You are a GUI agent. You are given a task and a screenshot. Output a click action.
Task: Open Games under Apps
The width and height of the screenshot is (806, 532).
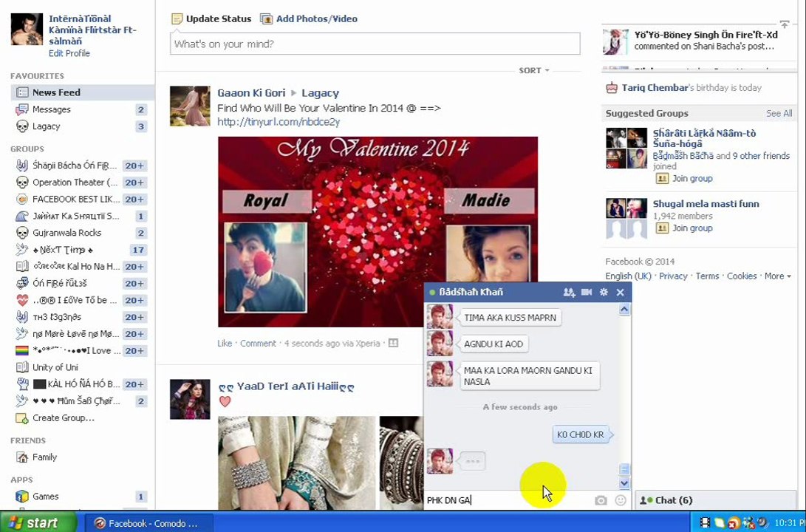tap(45, 497)
